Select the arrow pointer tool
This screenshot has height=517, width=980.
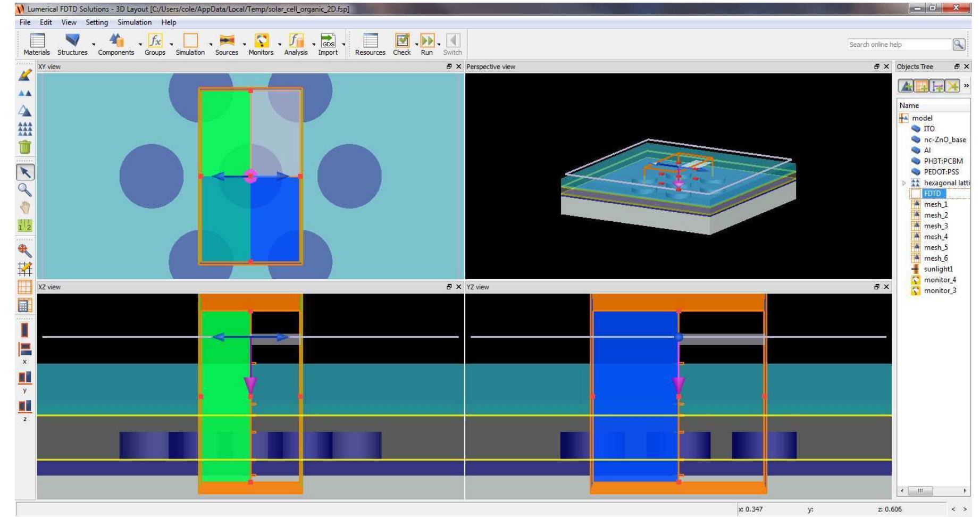coord(25,172)
